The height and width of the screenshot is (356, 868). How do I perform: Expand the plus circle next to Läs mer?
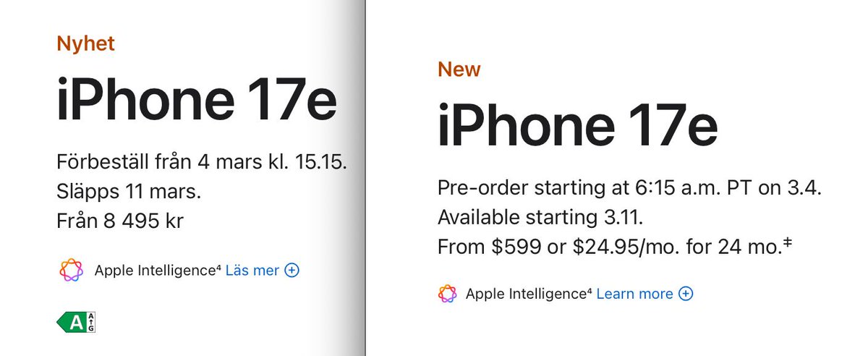coord(292,271)
